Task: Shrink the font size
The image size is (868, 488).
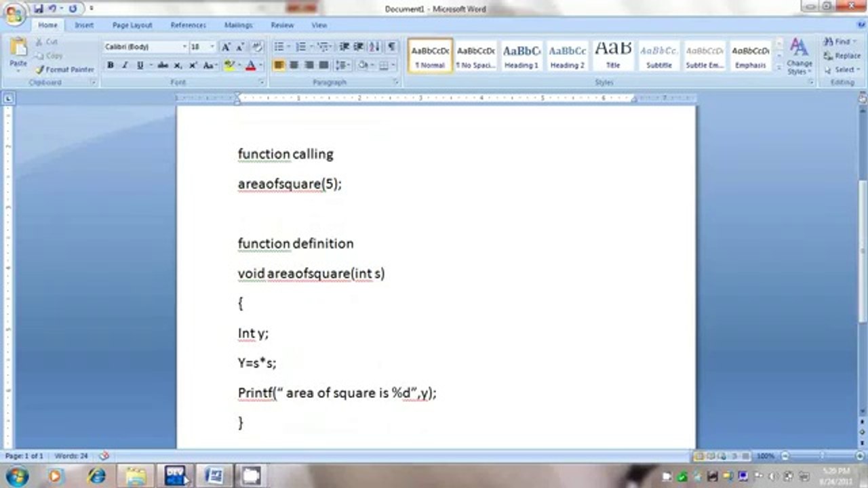Action: 241,47
